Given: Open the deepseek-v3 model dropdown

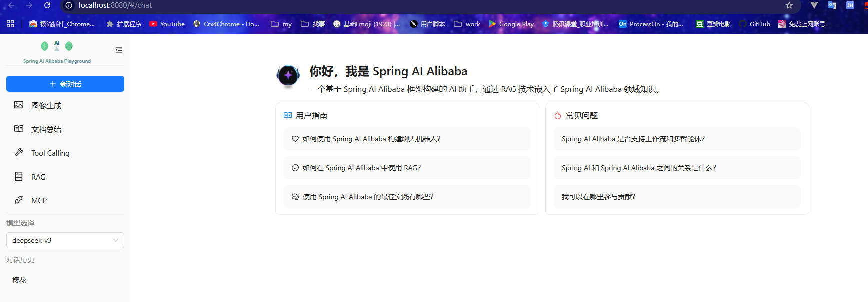Looking at the screenshot, I should (65, 240).
